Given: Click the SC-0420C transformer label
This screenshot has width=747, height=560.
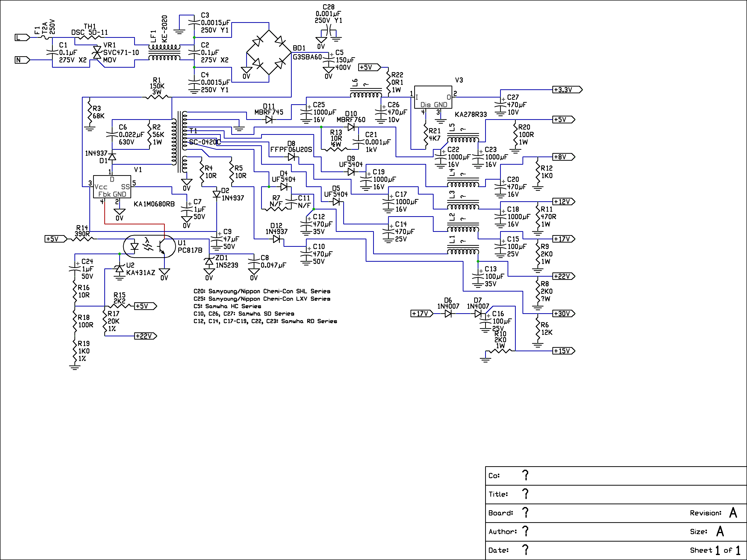Looking at the screenshot, I should coord(205,142).
